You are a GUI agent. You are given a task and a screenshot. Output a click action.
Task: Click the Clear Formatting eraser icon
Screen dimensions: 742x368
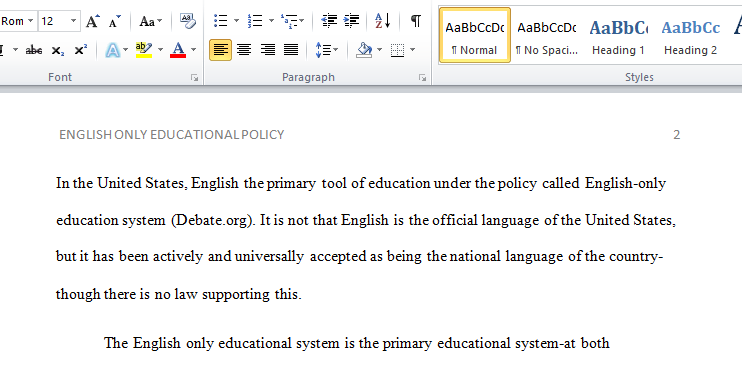[x=188, y=21]
